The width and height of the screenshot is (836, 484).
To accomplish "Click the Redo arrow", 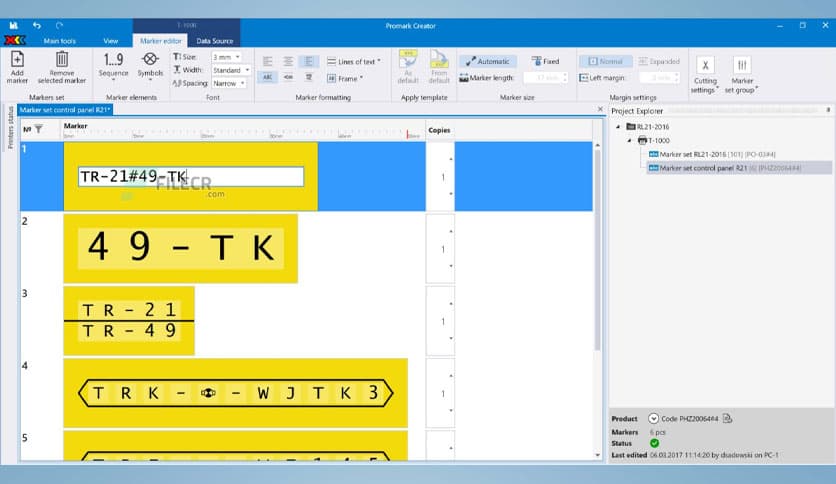I will (x=59, y=25).
